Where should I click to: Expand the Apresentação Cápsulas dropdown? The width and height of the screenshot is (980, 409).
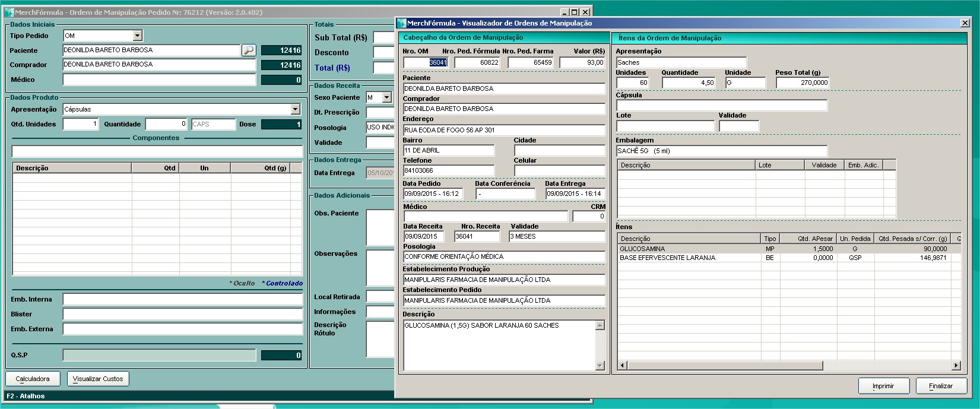click(295, 109)
